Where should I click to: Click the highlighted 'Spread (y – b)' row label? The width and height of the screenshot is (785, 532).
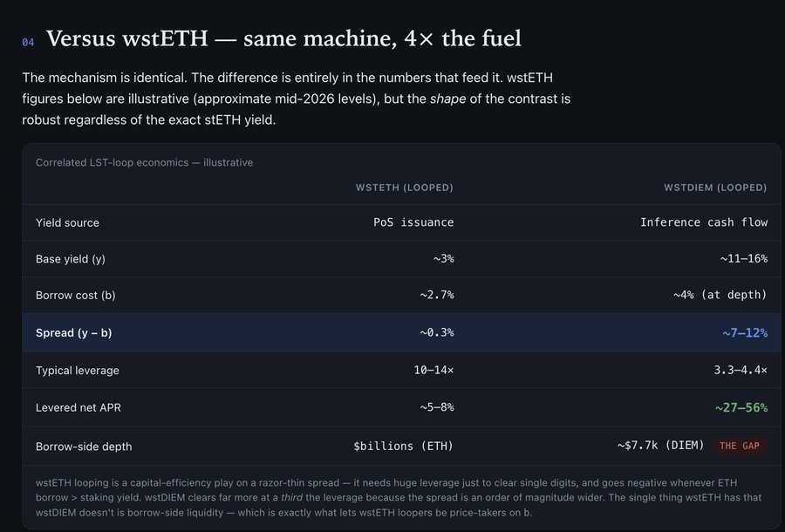[x=73, y=333]
